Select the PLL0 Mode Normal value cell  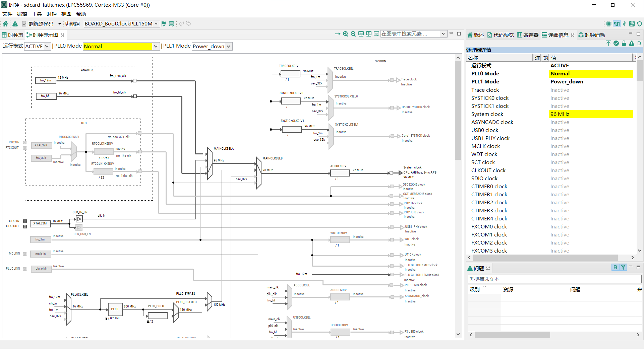point(591,74)
